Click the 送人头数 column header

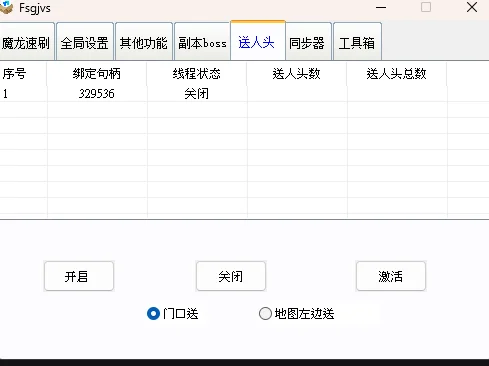[297, 73]
